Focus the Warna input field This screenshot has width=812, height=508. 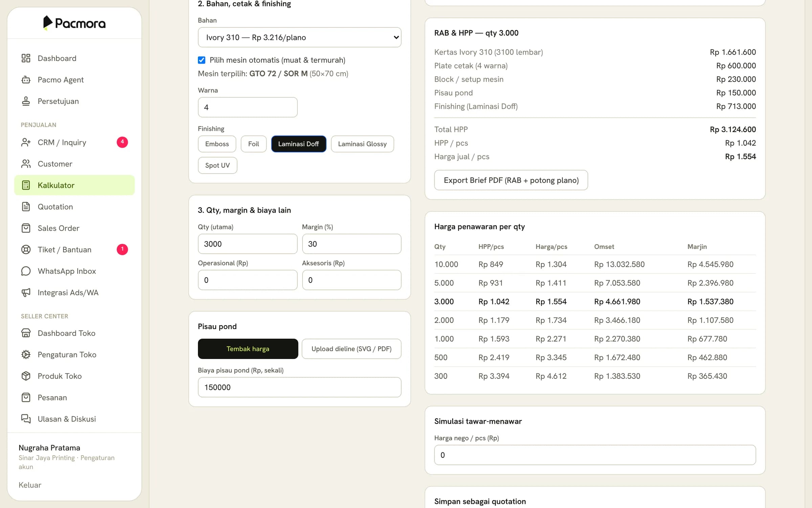click(248, 107)
